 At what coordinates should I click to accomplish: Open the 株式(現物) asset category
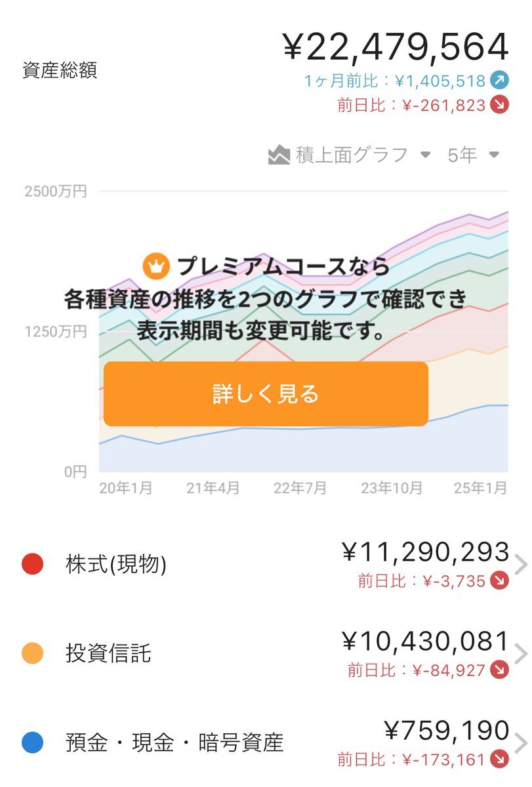[116, 565]
